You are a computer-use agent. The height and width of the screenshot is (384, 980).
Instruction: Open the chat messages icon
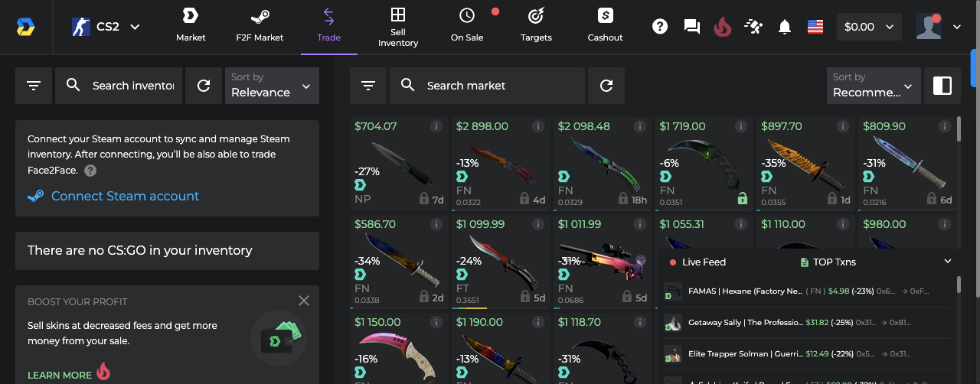tap(691, 27)
